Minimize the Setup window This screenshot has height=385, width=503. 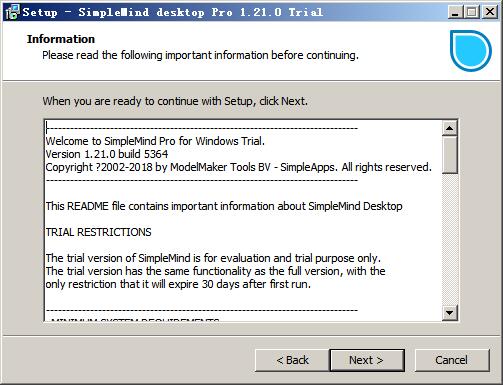(455, 12)
